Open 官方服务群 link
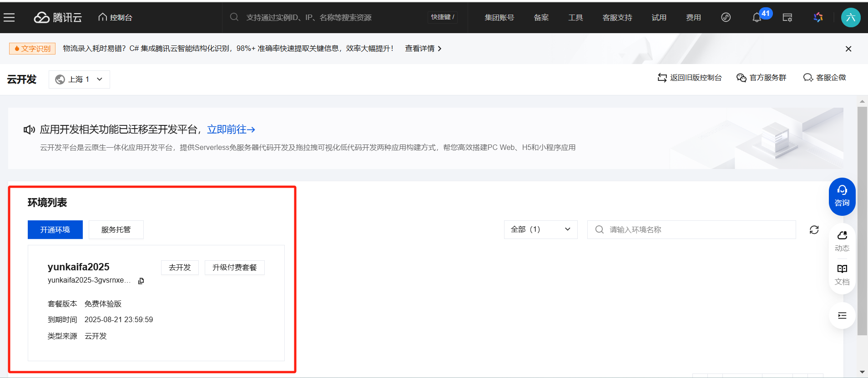Screen dimensions: 868x378 pos(762,78)
